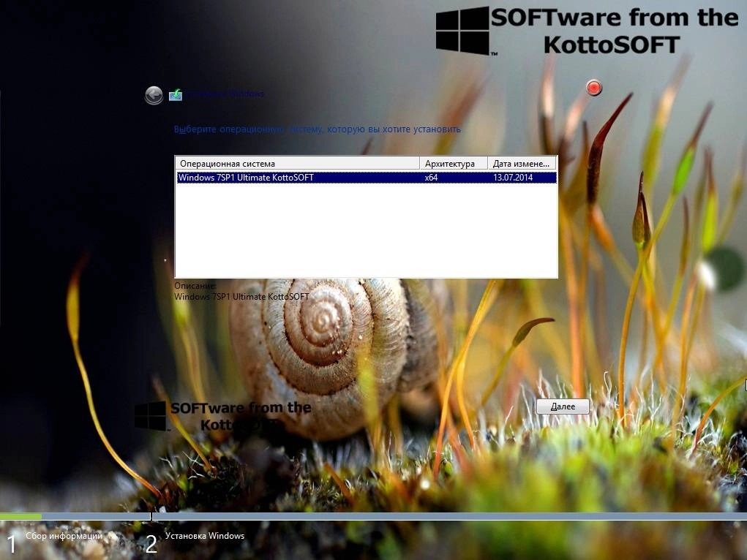747x560 pixels.
Task: Click the 13.07.2014 date cell
Action: 513,177
